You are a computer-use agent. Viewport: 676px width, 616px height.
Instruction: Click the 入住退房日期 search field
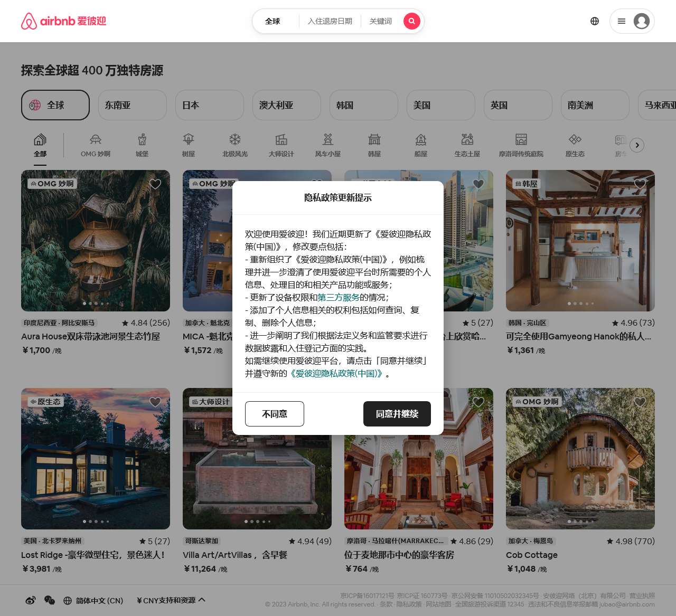(330, 21)
